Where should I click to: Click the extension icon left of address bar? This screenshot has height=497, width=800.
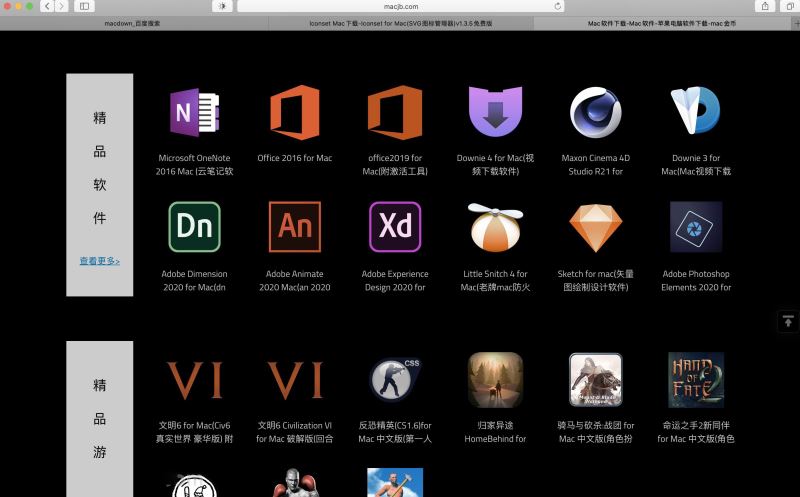coord(222,6)
